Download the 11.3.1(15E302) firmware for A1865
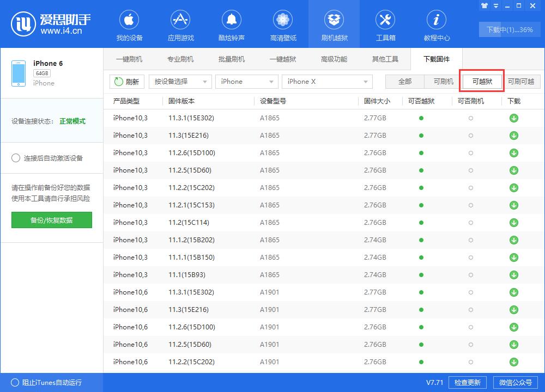 (513, 118)
